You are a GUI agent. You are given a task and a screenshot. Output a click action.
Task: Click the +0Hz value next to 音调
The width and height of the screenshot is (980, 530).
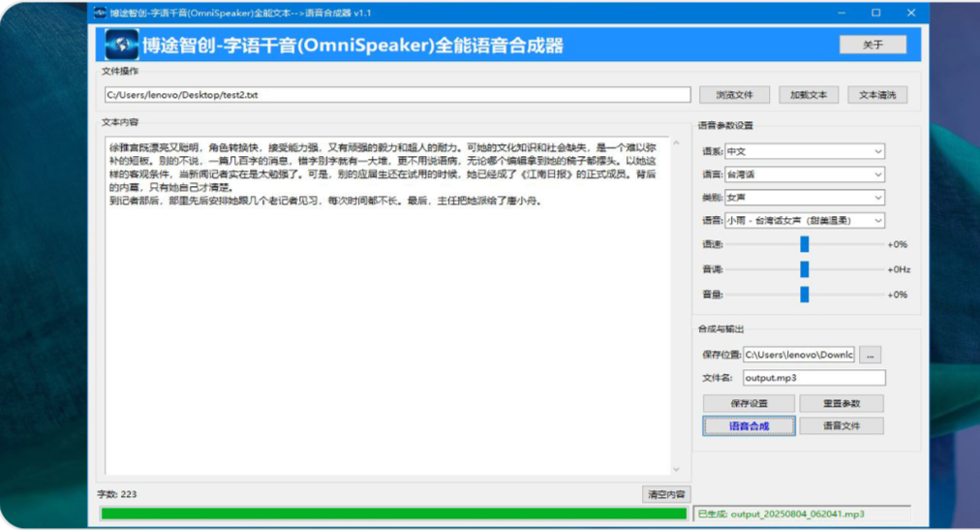pos(899,269)
